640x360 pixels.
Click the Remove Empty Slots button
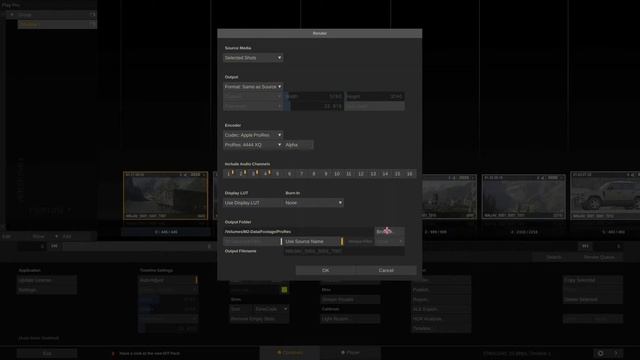point(259,319)
